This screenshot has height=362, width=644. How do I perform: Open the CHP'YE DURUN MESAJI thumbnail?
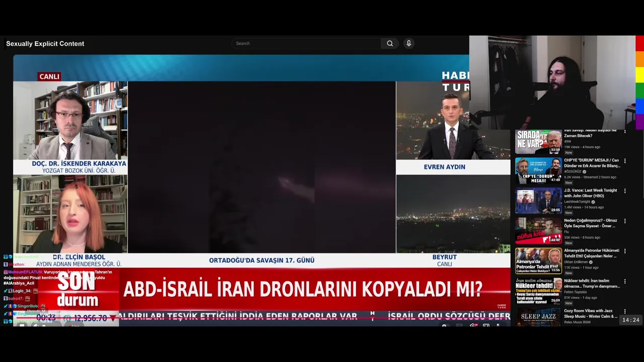[538, 171]
